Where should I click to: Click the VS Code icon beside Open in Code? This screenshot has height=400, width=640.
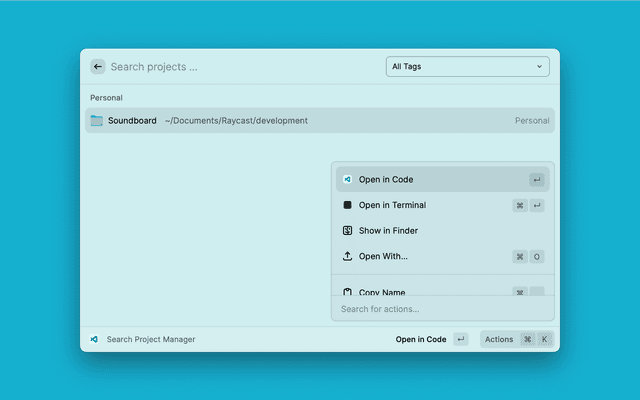pos(347,180)
